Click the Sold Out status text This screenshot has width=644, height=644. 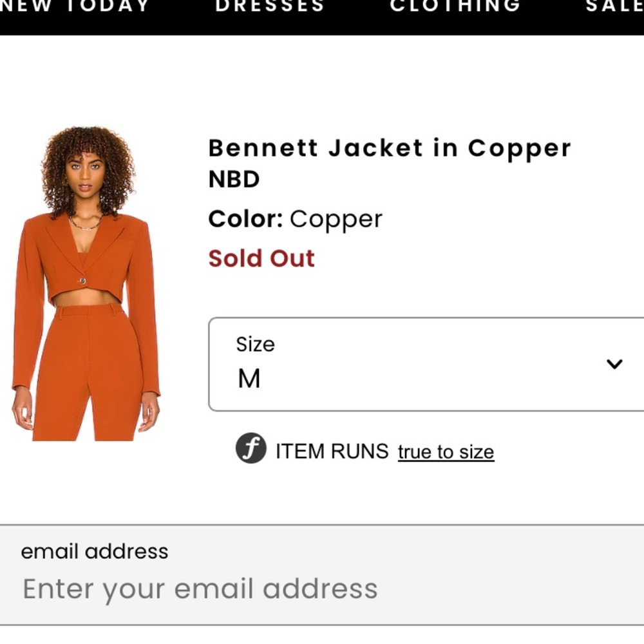[261, 258]
